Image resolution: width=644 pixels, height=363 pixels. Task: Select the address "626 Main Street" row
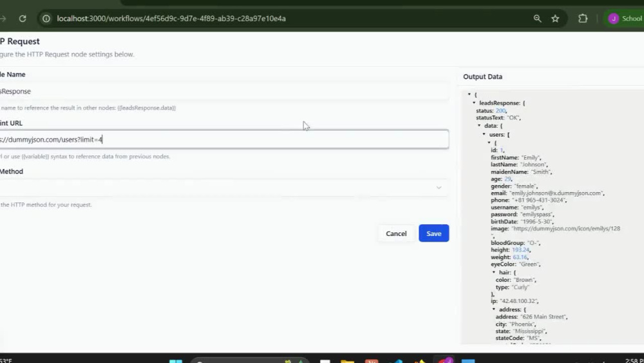pos(531,317)
